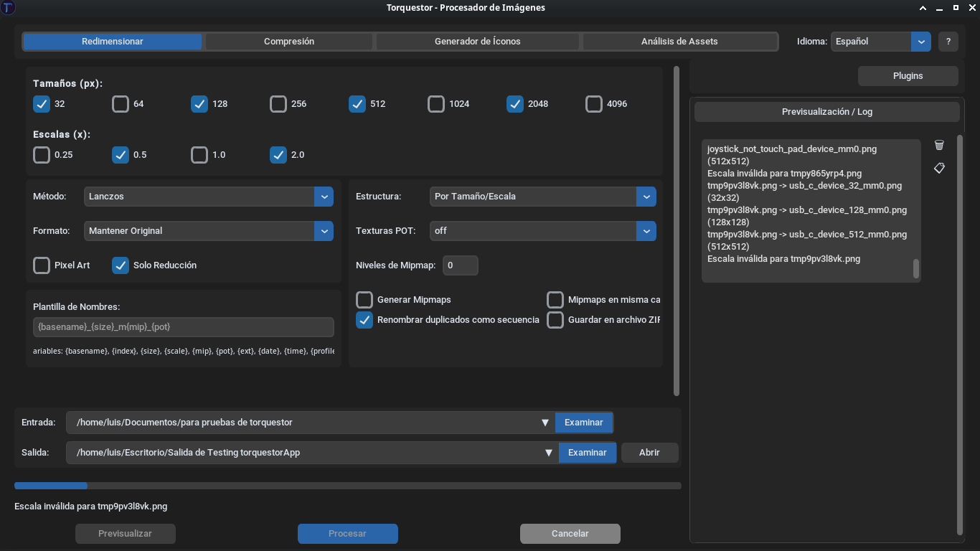980x551 pixels.
Task: Open the Plugins panel
Action: pos(908,75)
